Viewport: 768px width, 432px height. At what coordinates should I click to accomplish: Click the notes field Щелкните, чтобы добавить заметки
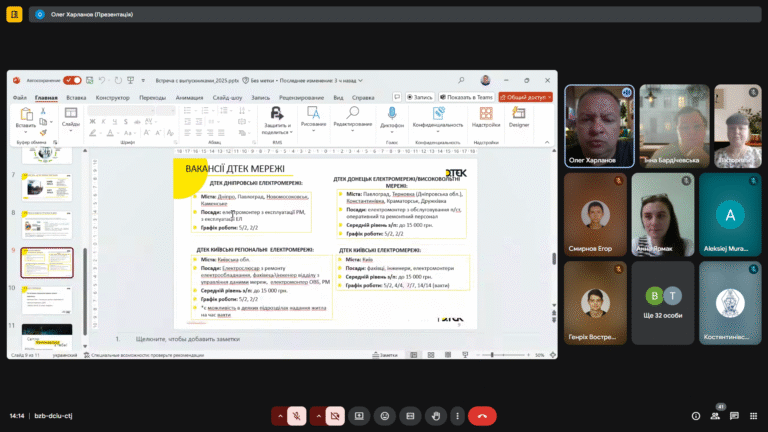188,339
